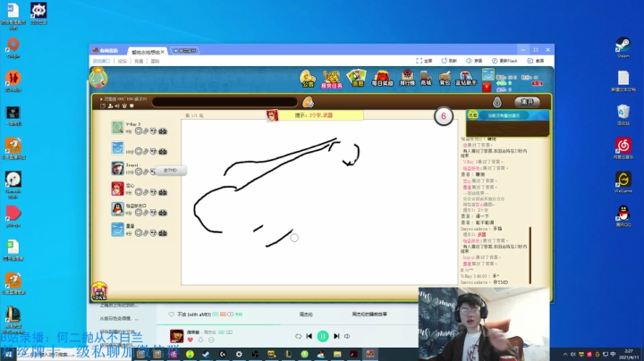Click the heart beside 不该 song row
Viewport: 644px width, 361px height.
point(171,315)
